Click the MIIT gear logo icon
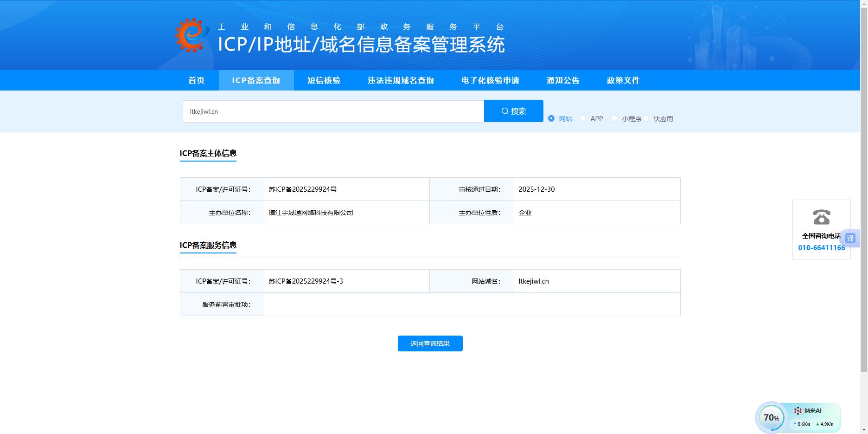The width and height of the screenshot is (868, 434). click(x=192, y=35)
